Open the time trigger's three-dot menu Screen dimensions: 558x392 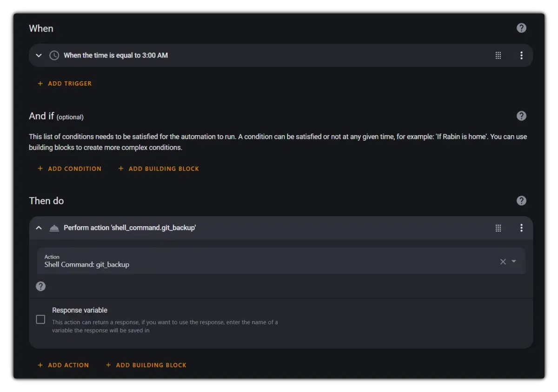point(521,56)
